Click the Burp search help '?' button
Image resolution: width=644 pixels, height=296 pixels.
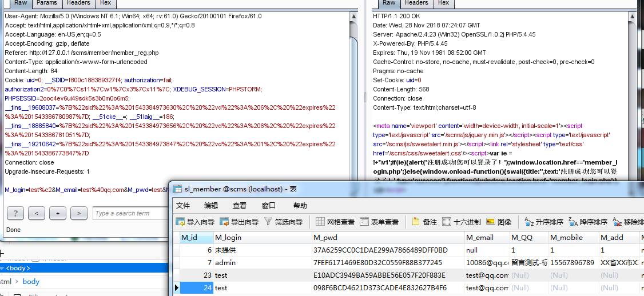click(15, 213)
